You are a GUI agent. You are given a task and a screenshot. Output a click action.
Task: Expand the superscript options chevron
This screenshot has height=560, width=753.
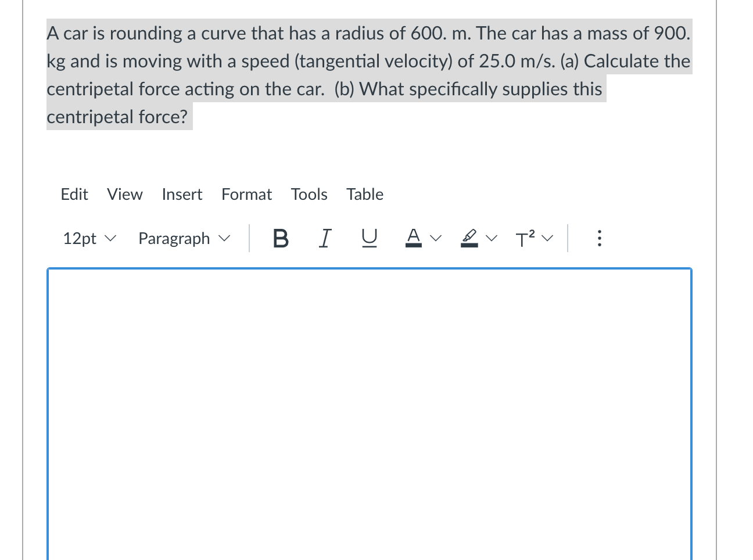pos(546,238)
